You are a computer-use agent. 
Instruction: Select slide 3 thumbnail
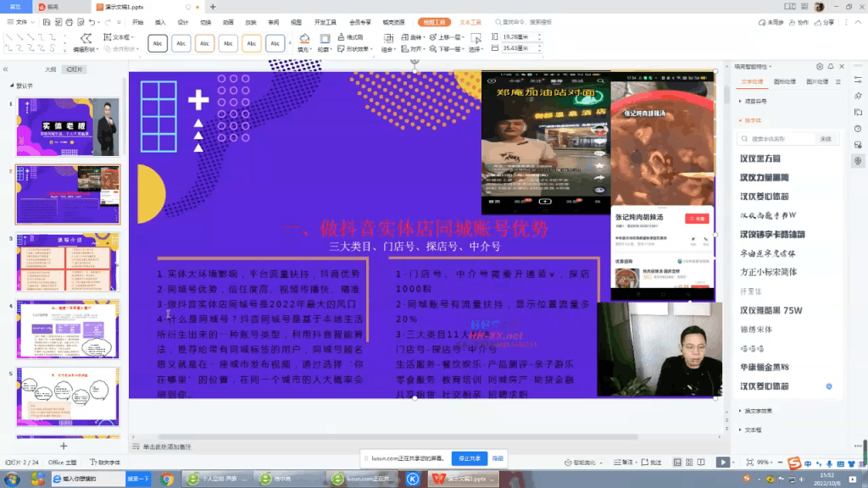(68, 263)
